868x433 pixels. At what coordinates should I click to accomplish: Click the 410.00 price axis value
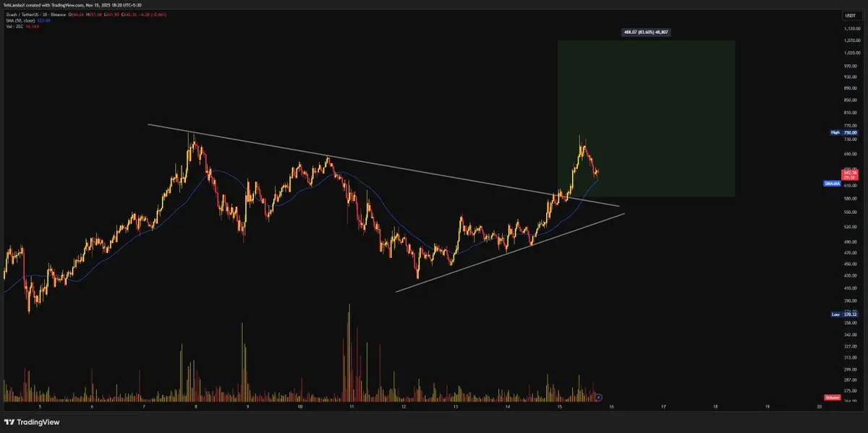[x=850, y=287]
